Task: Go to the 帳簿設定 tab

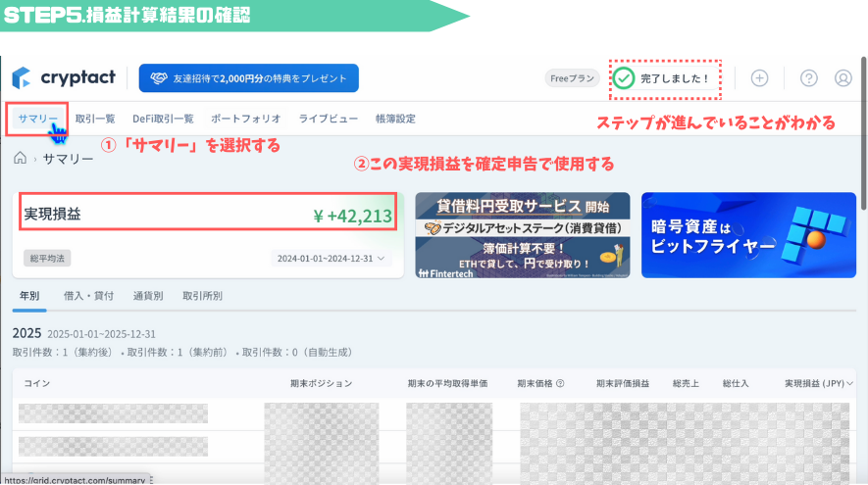Action: 395,119
